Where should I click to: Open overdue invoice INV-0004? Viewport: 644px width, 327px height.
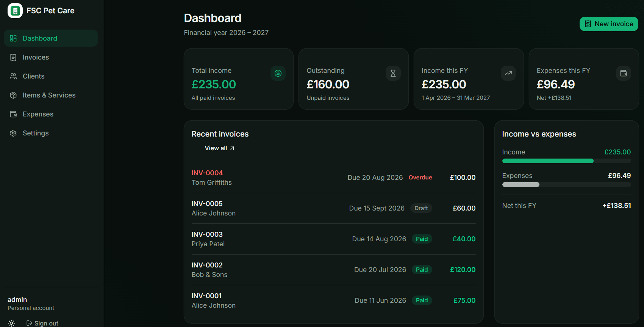(x=333, y=178)
